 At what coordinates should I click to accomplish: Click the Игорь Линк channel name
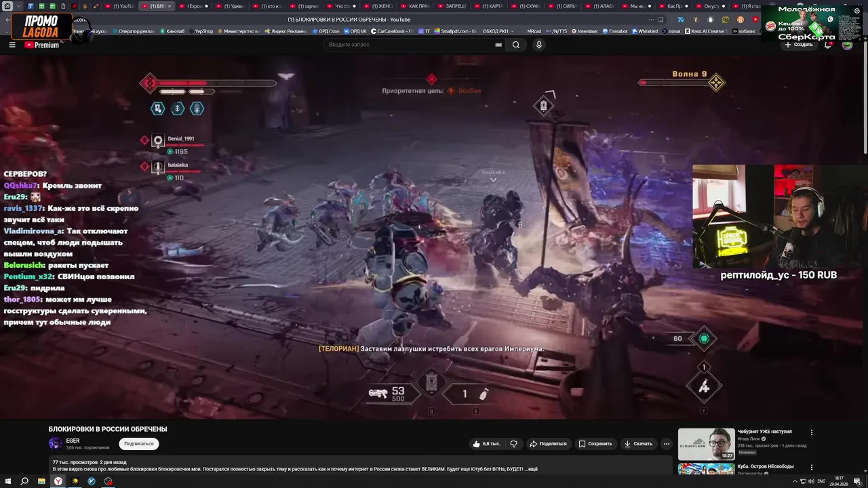(x=750, y=439)
